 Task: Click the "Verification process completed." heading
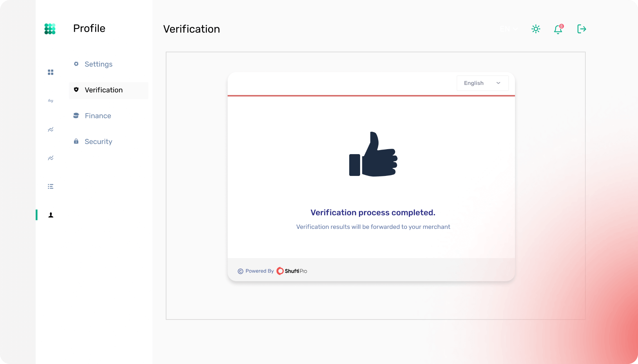click(x=373, y=213)
